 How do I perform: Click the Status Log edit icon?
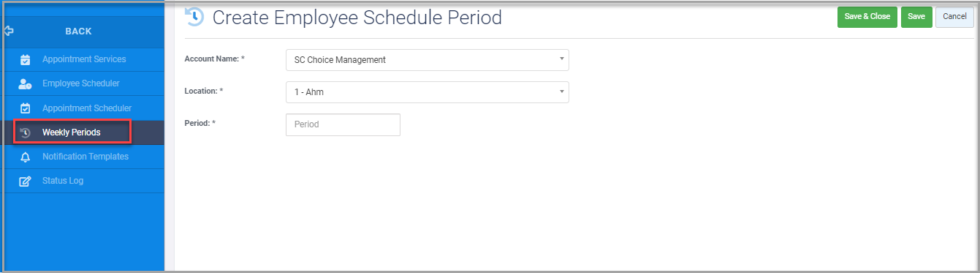25,181
